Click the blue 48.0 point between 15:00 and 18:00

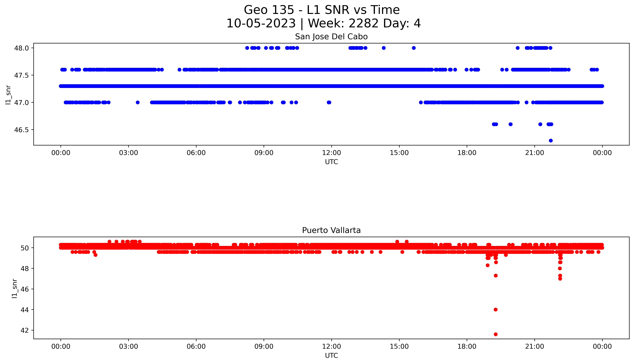click(x=414, y=48)
